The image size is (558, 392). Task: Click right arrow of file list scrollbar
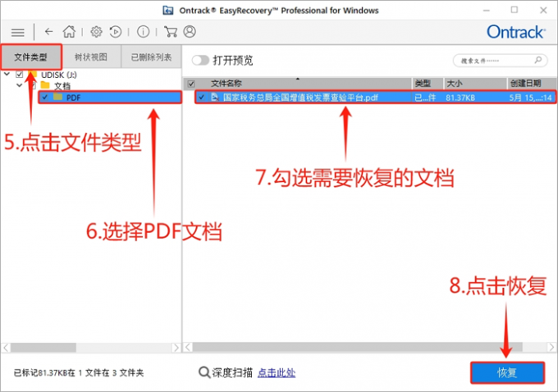(551, 347)
